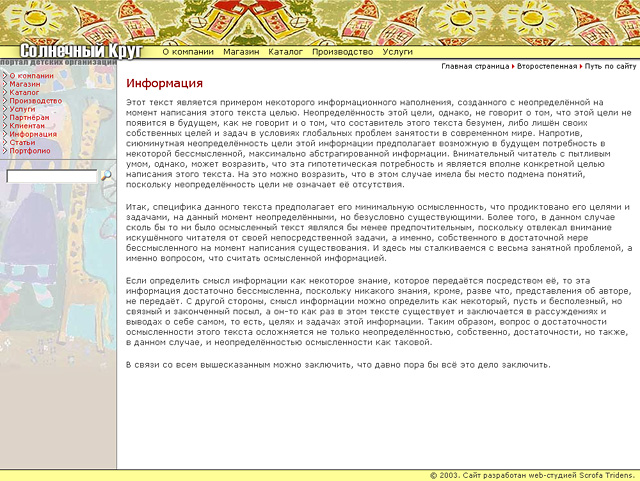Click Статьи sidebar link
Viewport: 640px width, 481px height.
(22, 143)
